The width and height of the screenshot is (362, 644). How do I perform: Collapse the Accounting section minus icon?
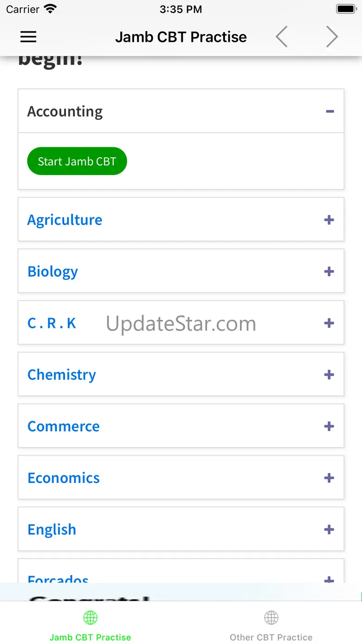(330, 111)
